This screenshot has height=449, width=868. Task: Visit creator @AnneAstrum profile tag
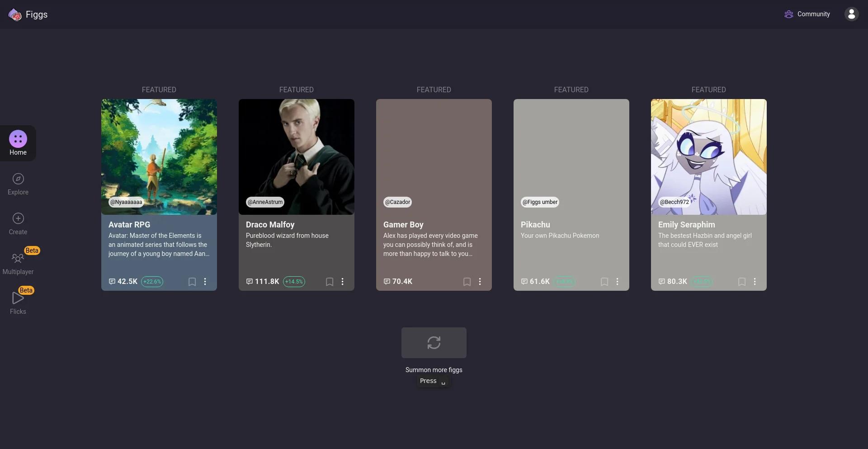click(x=265, y=202)
